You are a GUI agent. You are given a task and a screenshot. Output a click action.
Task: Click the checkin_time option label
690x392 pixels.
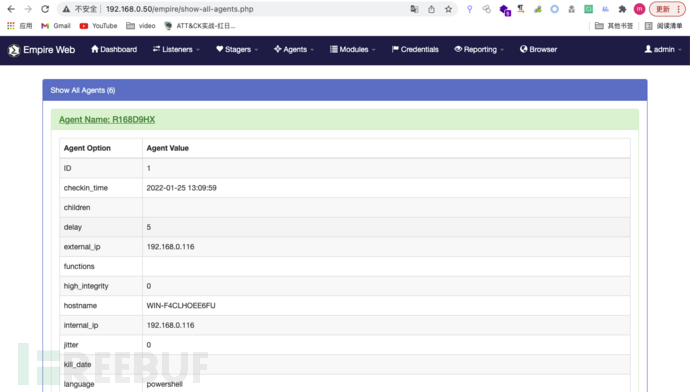[85, 188]
